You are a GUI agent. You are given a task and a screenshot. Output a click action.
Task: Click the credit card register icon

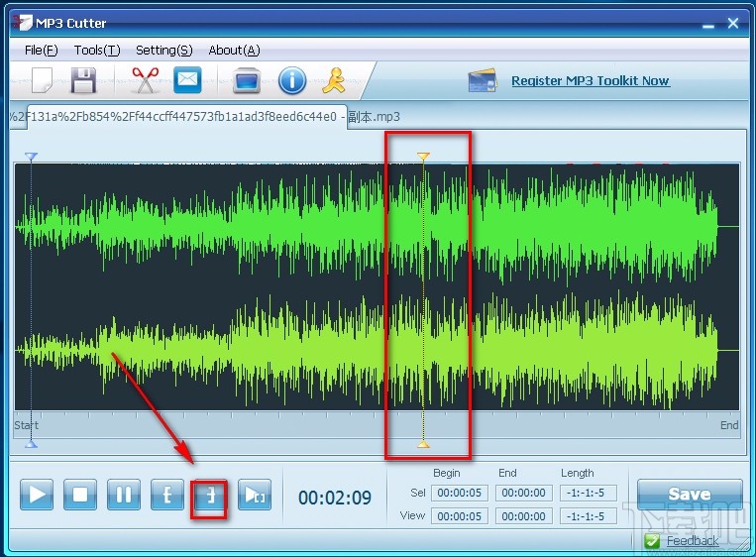pos(483,80)
